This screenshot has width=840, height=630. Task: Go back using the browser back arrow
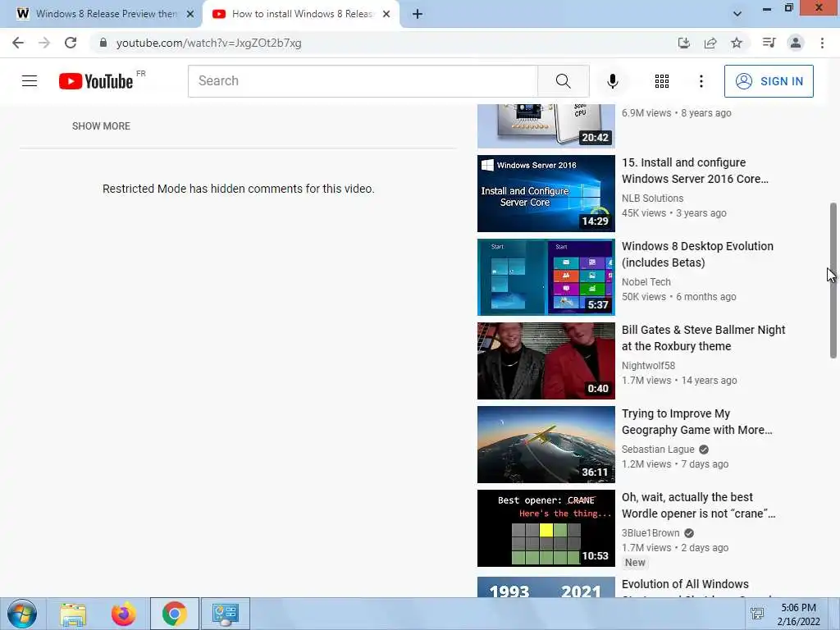point(18,43)
